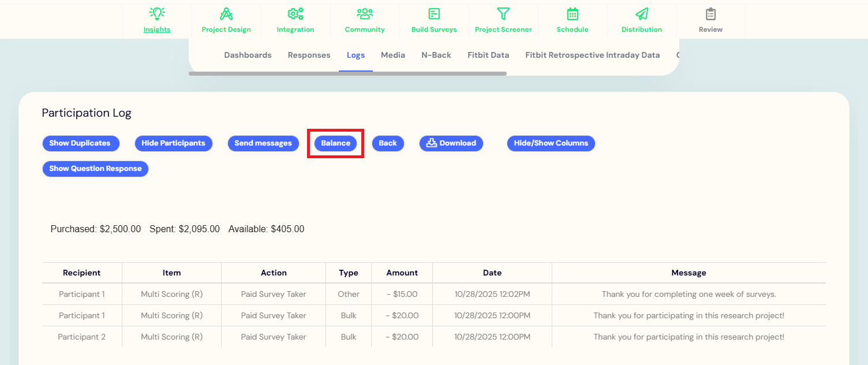Click the Build Surveys form icon
The width and height of the screenshot is (868, 365).
pyautogui.click(x=434, y=14)
